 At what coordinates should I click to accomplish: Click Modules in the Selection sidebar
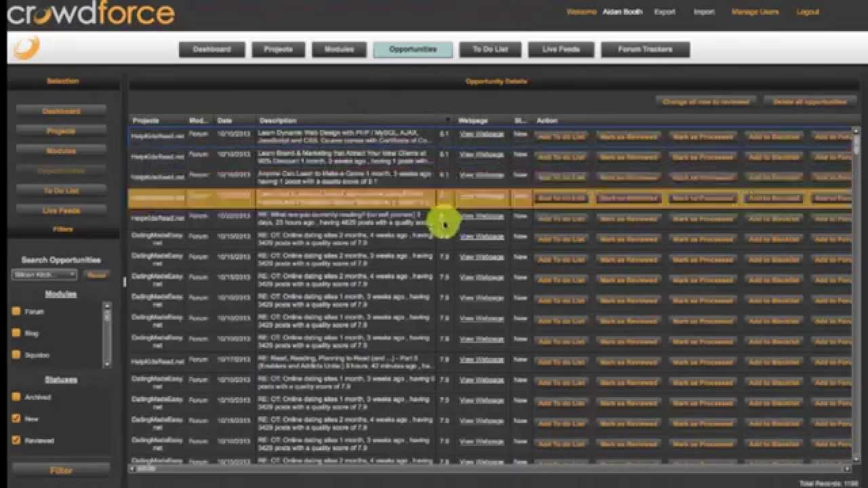61,151
